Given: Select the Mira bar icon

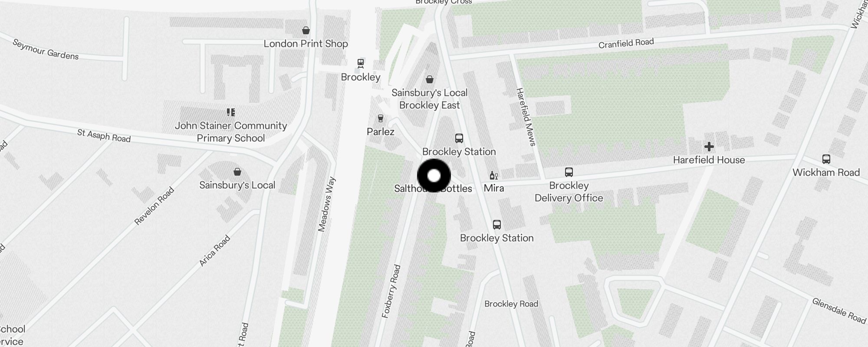Looking at the screenshot, I should pyautogui.click(x=493, y=175).
